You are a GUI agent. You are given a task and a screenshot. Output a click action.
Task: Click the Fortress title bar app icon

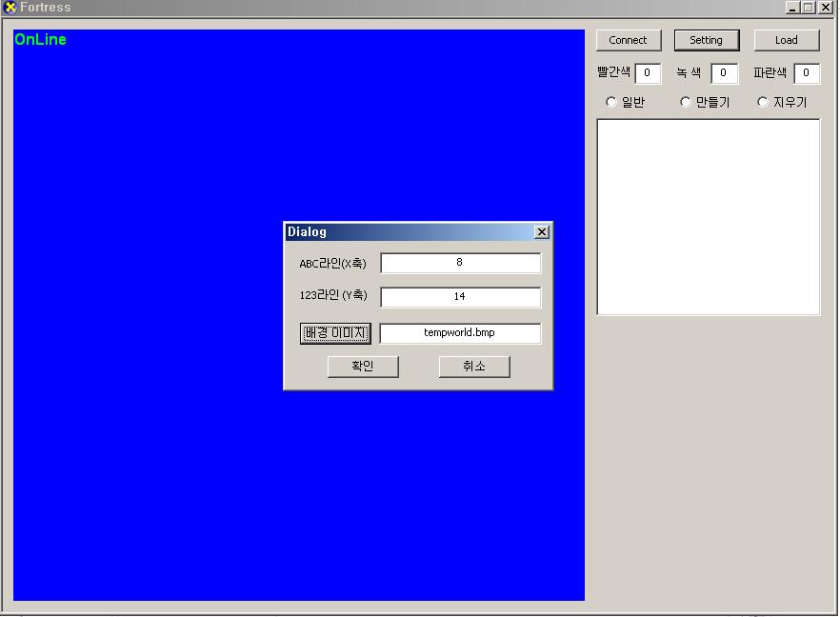[10, 8]
